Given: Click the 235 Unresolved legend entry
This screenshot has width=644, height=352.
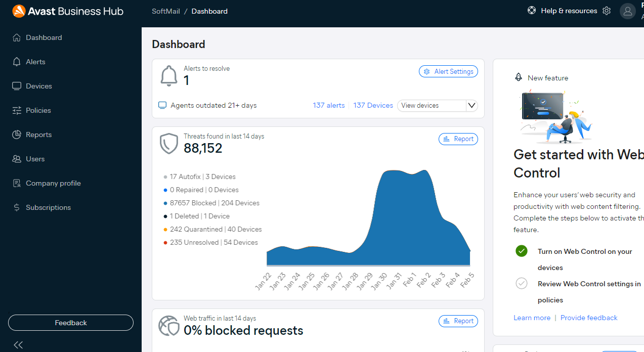Looking at the screenshot, I should [x=210, y=242].
